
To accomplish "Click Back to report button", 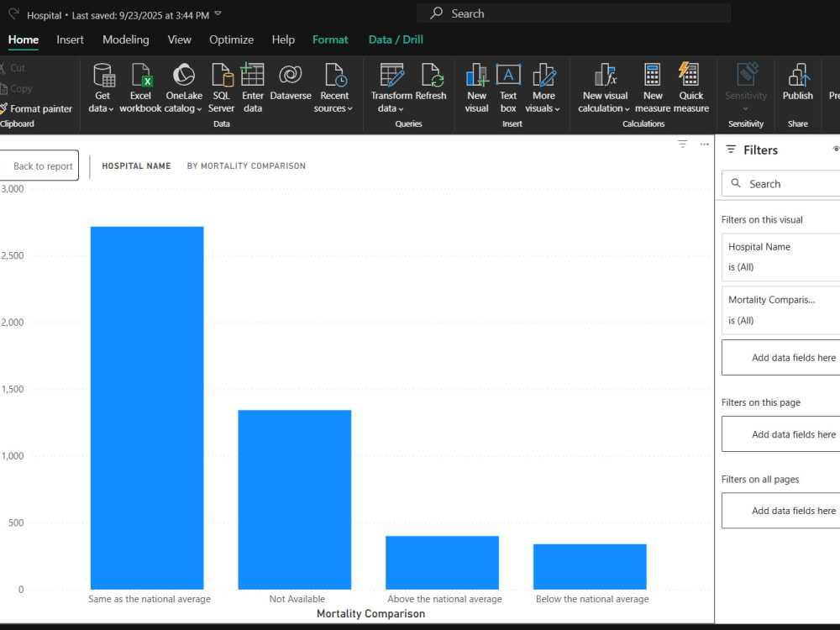I will click(x=39, y=165).
